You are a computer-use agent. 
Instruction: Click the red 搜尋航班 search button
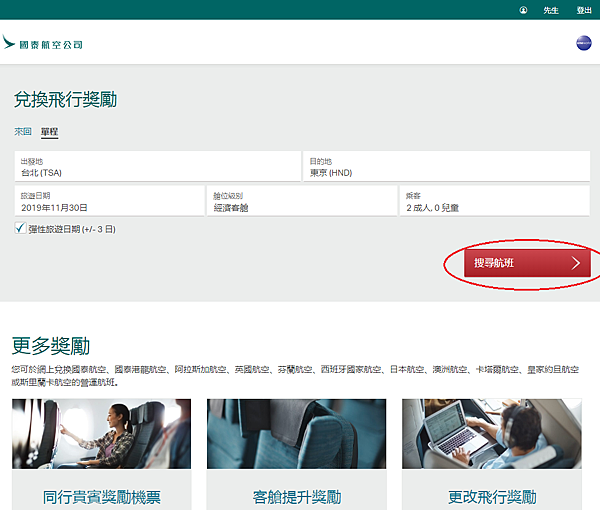(527, 263)
